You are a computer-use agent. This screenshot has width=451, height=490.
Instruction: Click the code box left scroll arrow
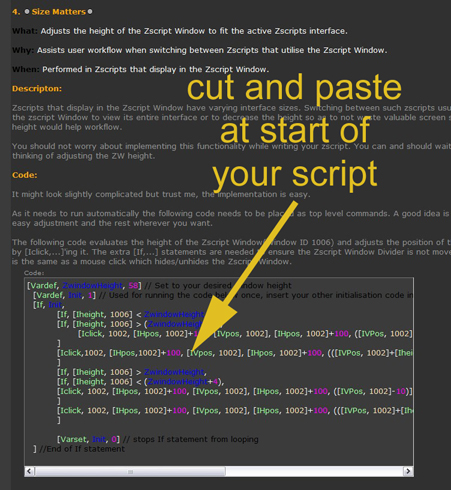coord(29,471)
